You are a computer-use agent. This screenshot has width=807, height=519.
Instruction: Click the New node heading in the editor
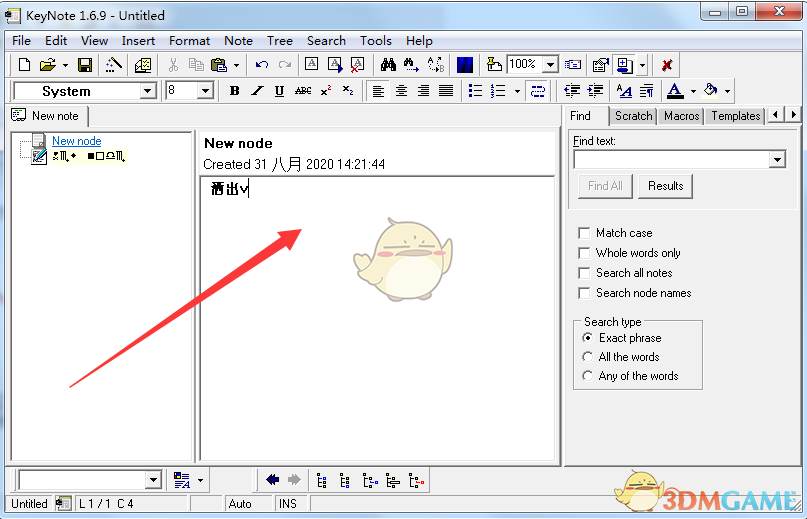click(x=238, y=143)
